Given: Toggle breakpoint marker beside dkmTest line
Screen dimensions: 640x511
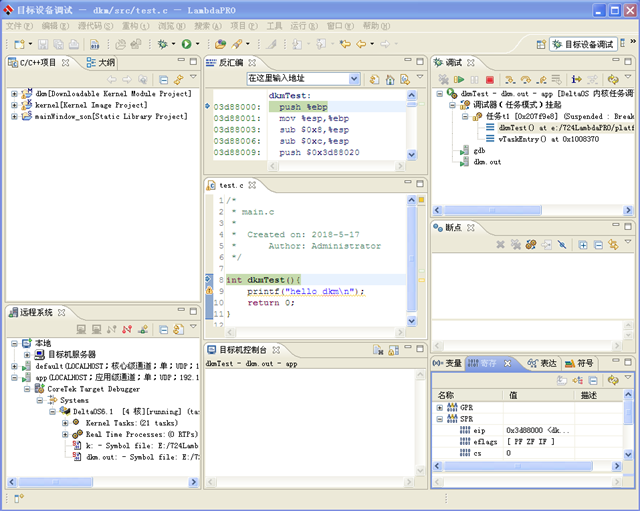Looking at the screenshot, I should [x=209, y=279].
